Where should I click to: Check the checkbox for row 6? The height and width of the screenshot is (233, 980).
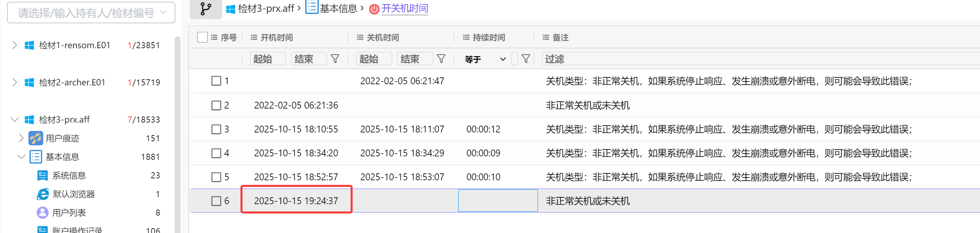[216, 201]
